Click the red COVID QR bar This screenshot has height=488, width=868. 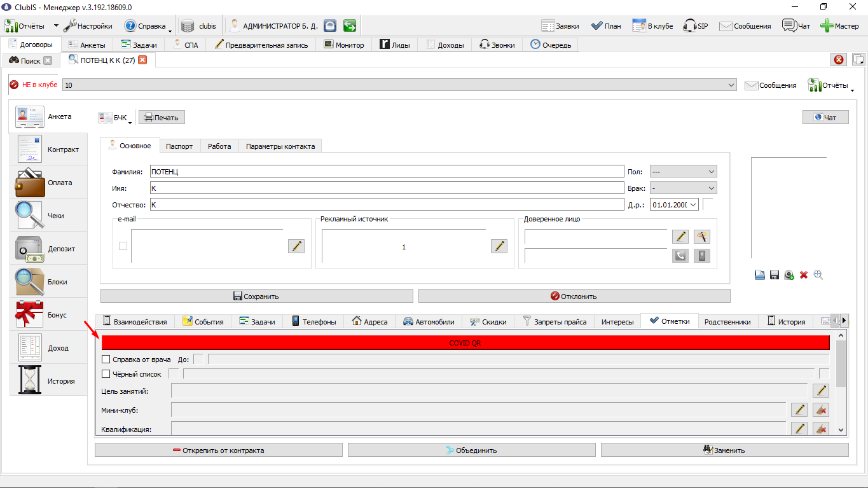click(465, 342)
